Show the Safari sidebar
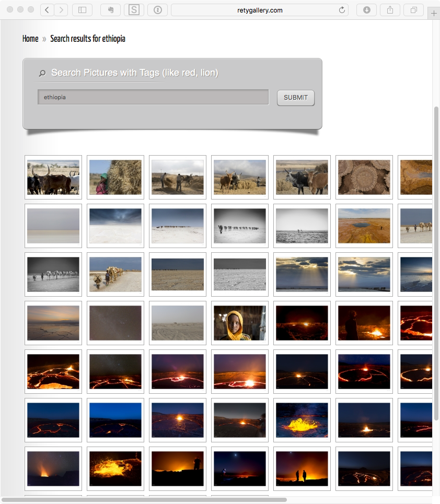This screenshot has width=440, height=504. [x=83, y=10]
